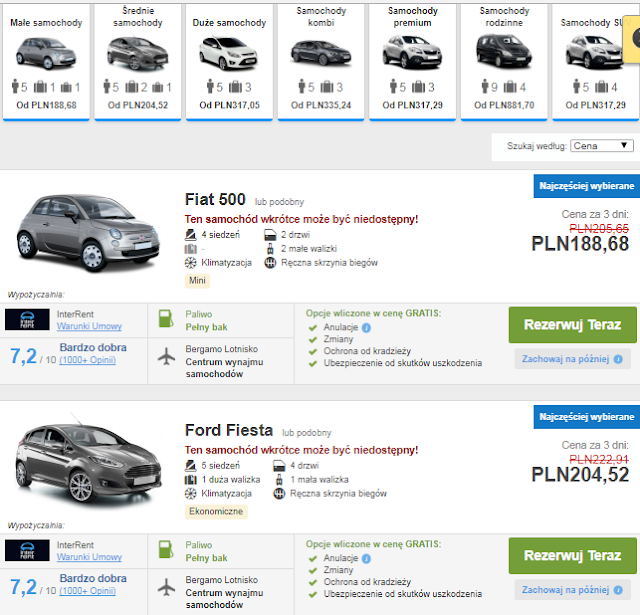Click the Ford Fiesta title
This screenshot has height=615, width=640.
[x=229, y=430]
